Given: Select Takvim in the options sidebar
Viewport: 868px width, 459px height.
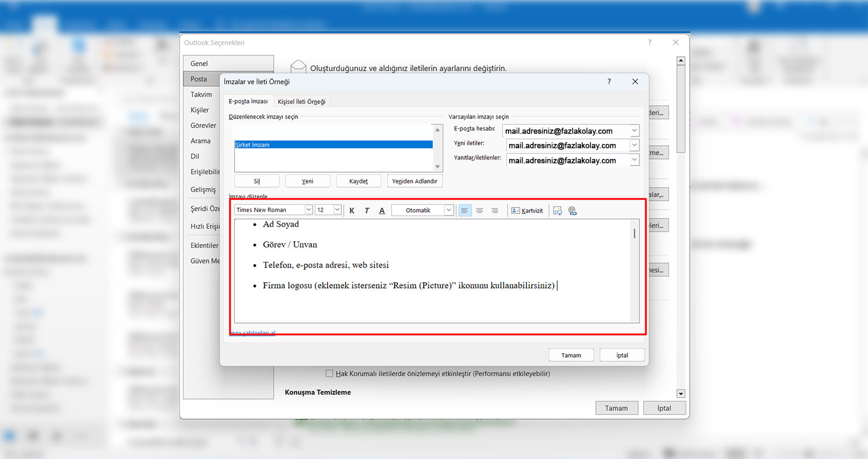Looking at the screenshot, I should point(201,94).
